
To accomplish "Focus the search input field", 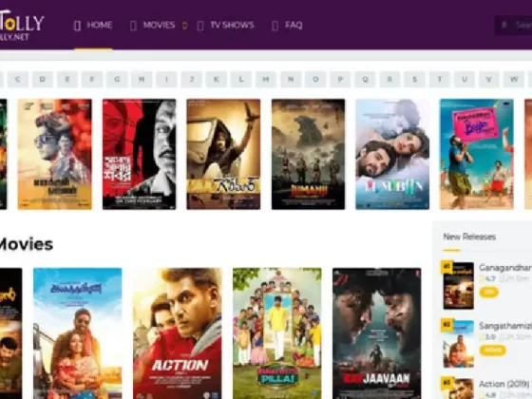I will tap(514, 25).
